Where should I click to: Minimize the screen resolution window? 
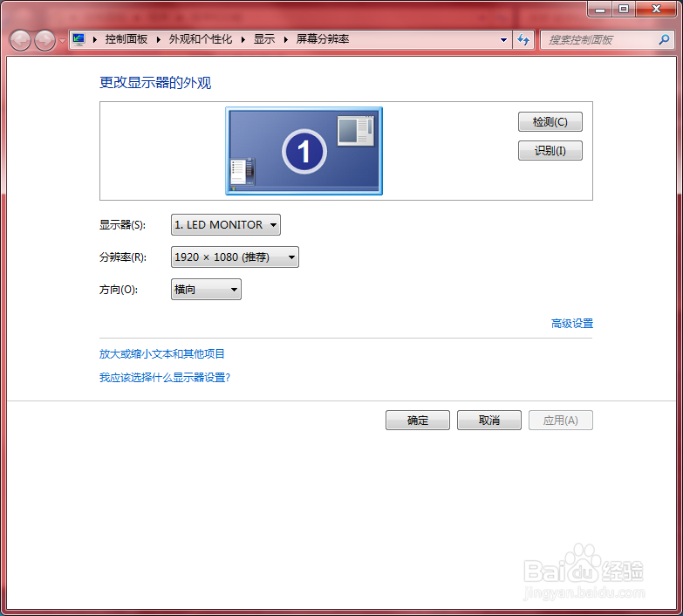(600, 9)
